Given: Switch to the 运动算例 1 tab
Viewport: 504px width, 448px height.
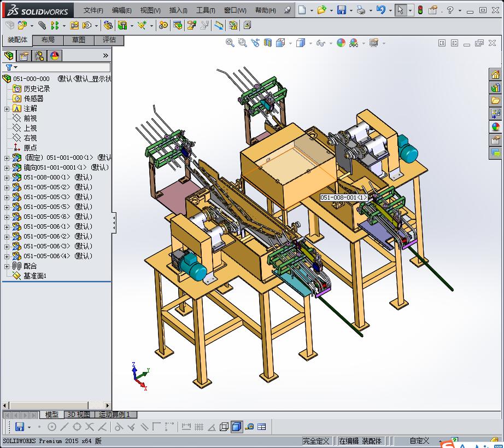Looking at the screenshot, I should pos(114,415).
